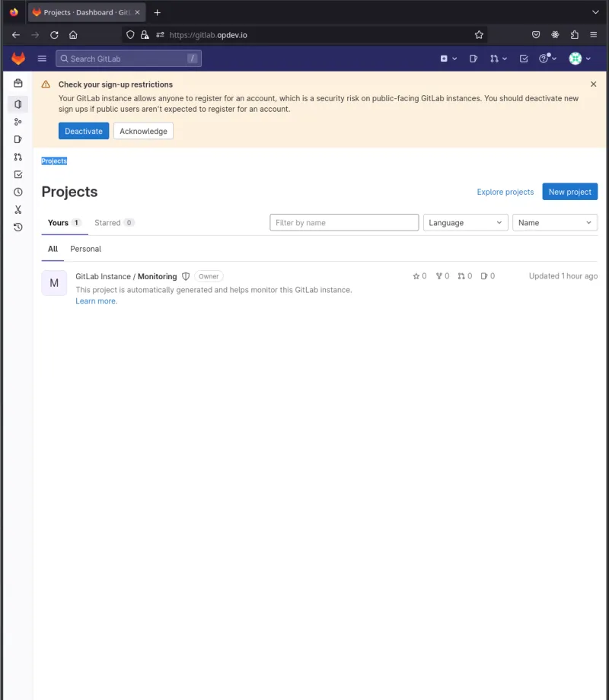Open the Issues icon in the sidebar
The width and height of the screenshot is (609, 700).
(x=18, y=139)
